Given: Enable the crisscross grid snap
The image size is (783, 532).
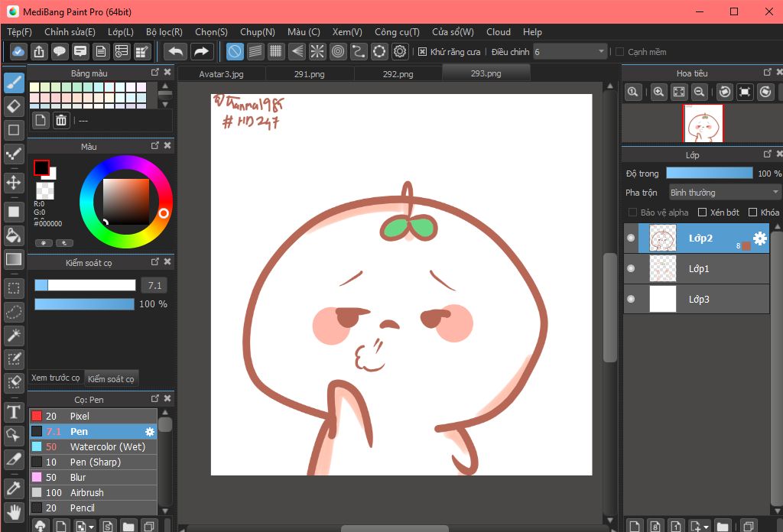Looking at the screenshot, I should point(275,51).
